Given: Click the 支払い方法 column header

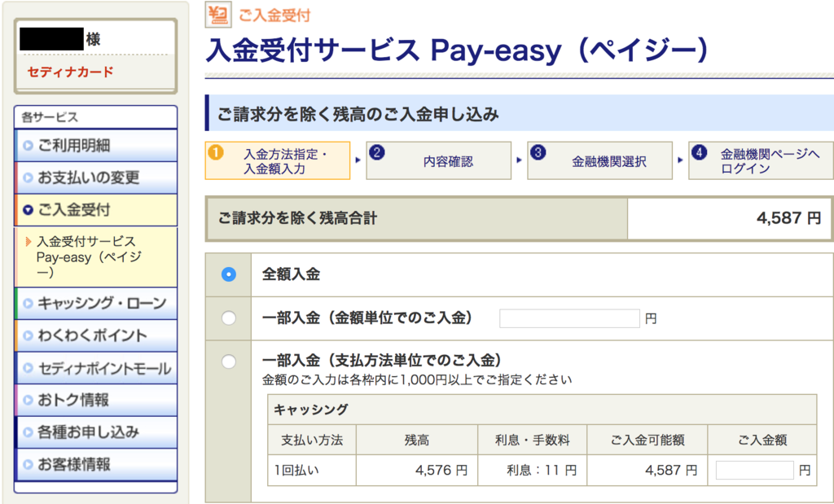Looking at the screenshot, I should coord(312,440).
